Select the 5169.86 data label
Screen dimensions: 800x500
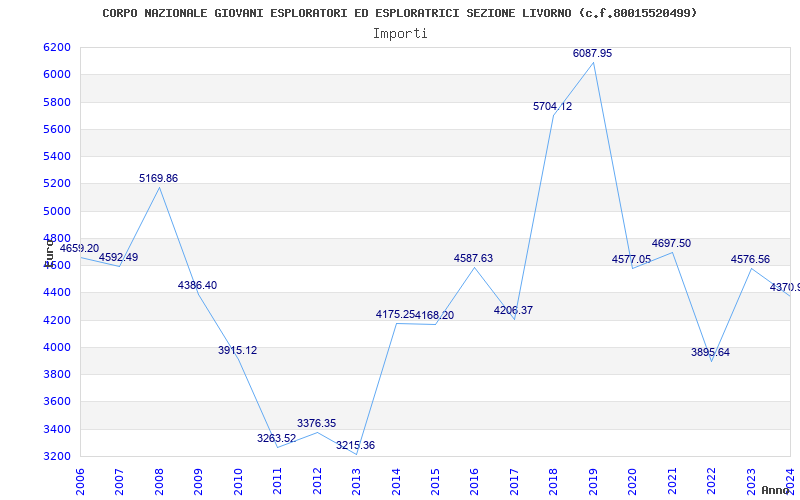[158, 178]
